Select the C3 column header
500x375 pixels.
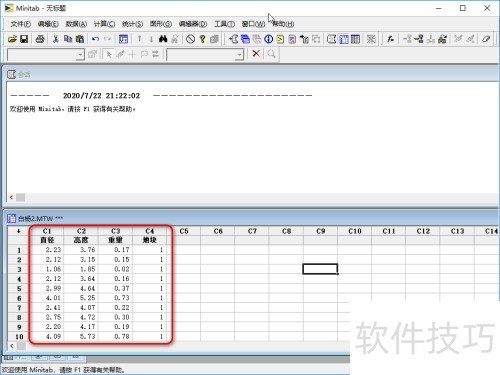[115, 231]
